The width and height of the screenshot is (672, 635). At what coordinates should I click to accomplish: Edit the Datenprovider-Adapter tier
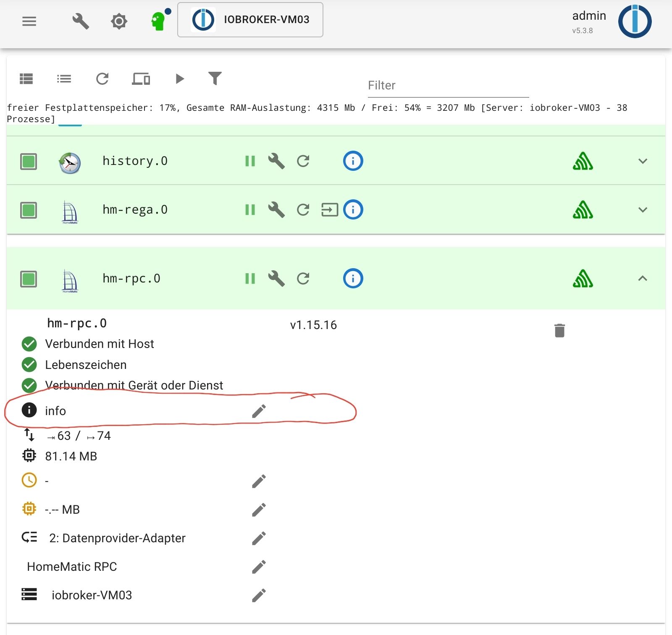(x=259, y=538)
